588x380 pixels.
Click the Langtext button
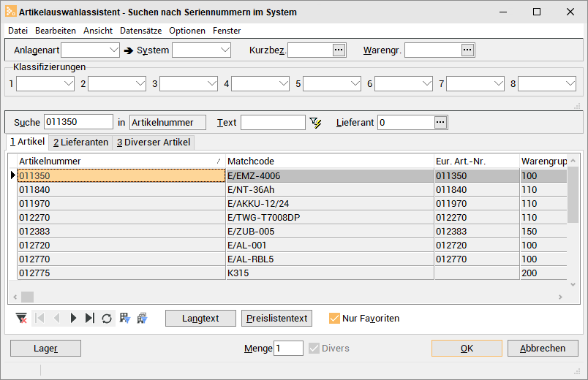(x=200, y=318)
